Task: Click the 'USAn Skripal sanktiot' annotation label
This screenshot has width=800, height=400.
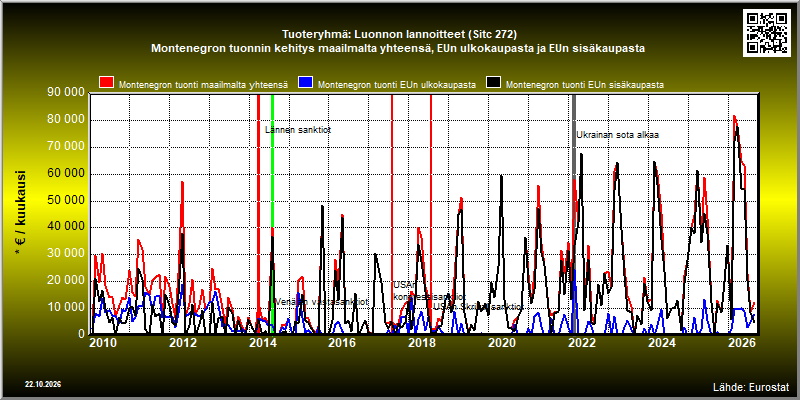Action: click(479, 307)
